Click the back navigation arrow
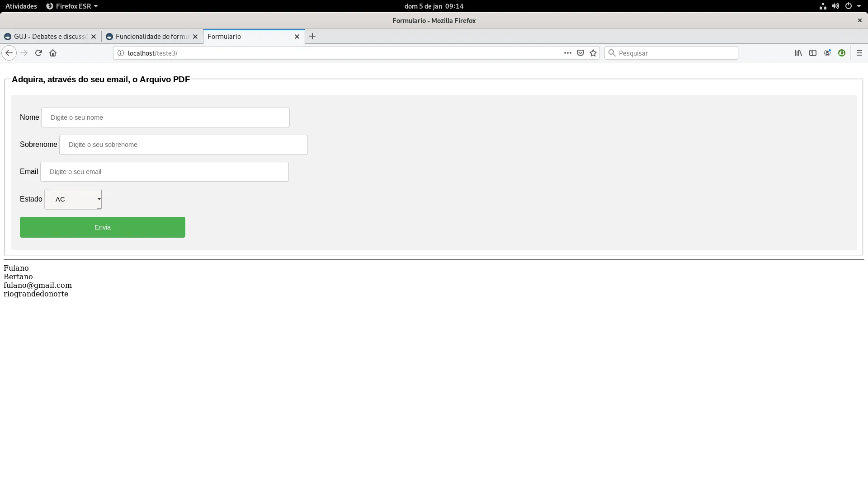The width and height of the screenshot is (868, 488). pyautogui.click(x=9, y=53)
